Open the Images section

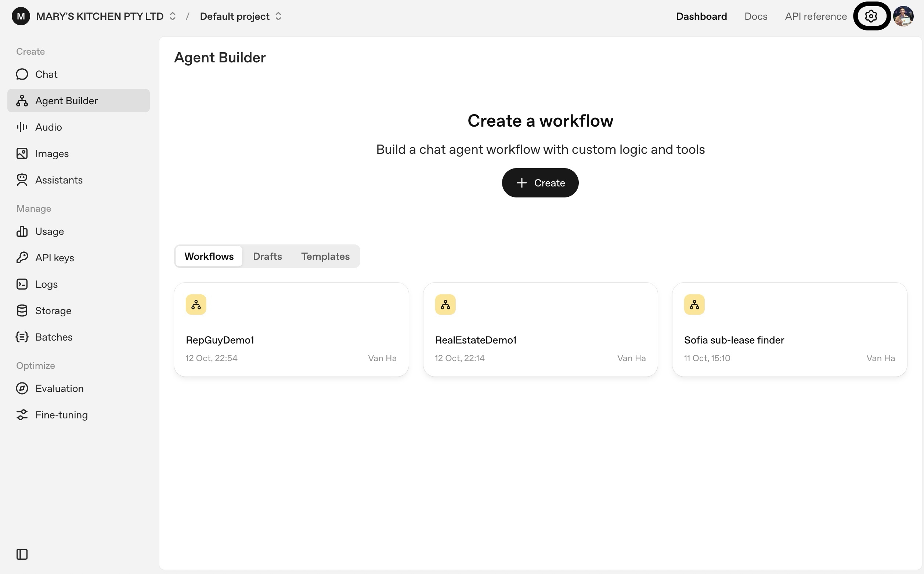52,154
